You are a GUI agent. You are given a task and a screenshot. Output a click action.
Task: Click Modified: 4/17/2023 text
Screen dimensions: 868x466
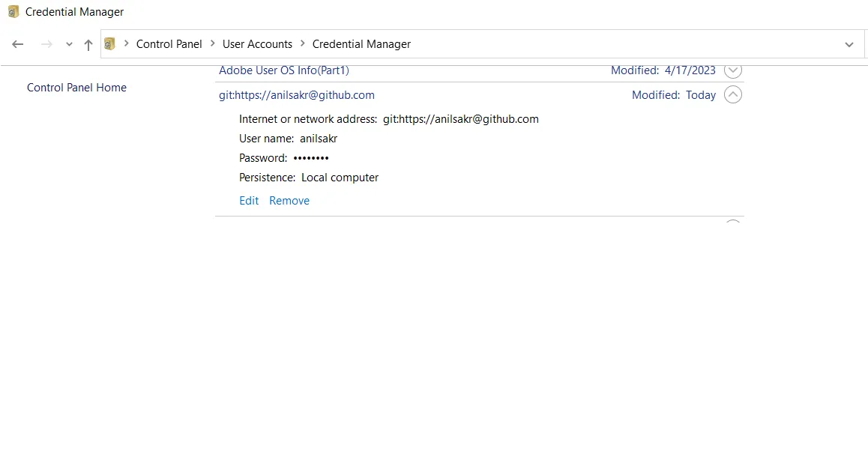[x=663, y=71]
